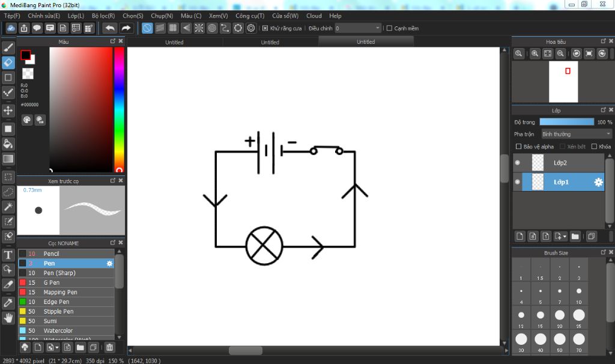Click the Undo arrow in toolbar
Screen dimensions: 615x364
(111, 28)
